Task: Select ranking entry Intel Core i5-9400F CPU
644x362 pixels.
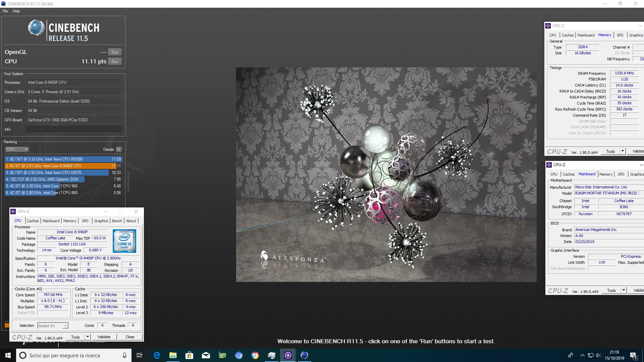Action: click(x=63, y=166)
